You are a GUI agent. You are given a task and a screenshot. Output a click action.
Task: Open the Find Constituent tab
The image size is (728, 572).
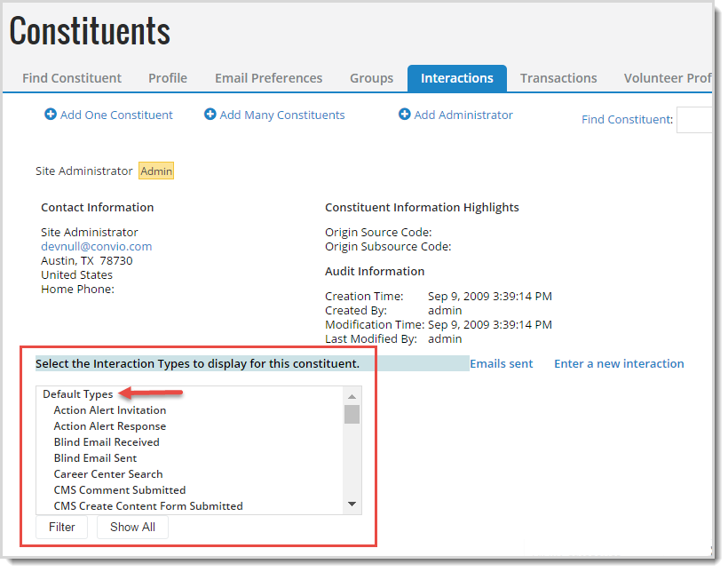click(x=72, y=78)
